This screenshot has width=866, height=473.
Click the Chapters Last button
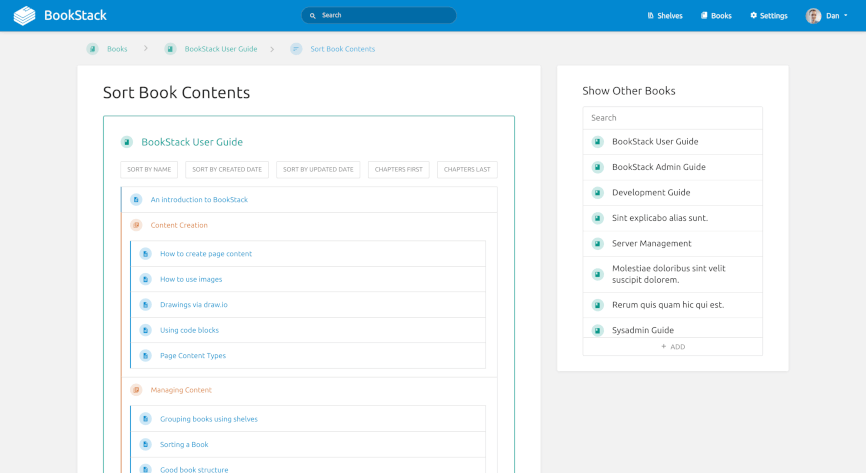(467, 170)
